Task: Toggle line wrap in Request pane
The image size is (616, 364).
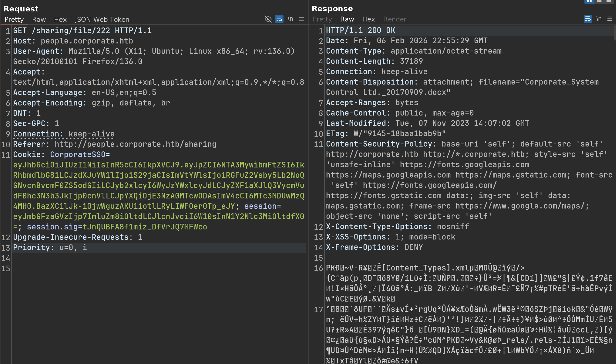Action: 279,19
